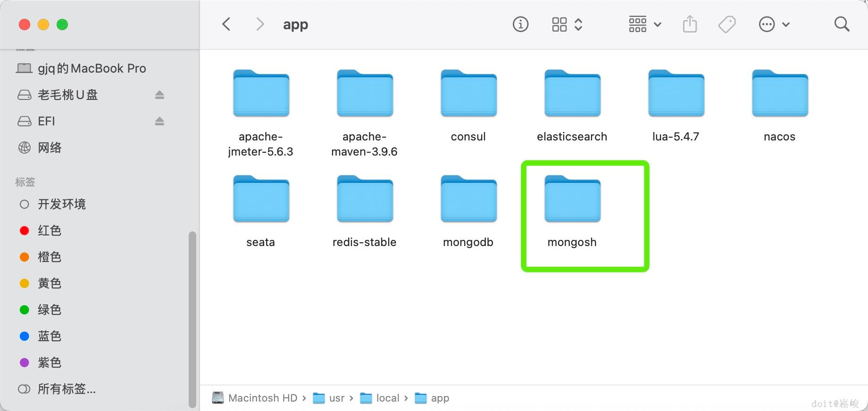Select the redis-stable folder icon

click(365, 199)
